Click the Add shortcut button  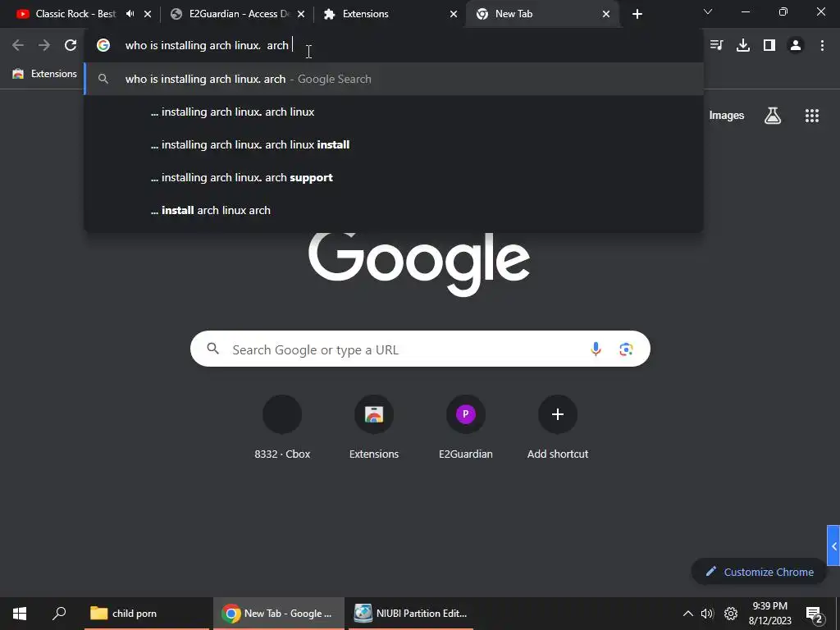click(x=558, y=427)
